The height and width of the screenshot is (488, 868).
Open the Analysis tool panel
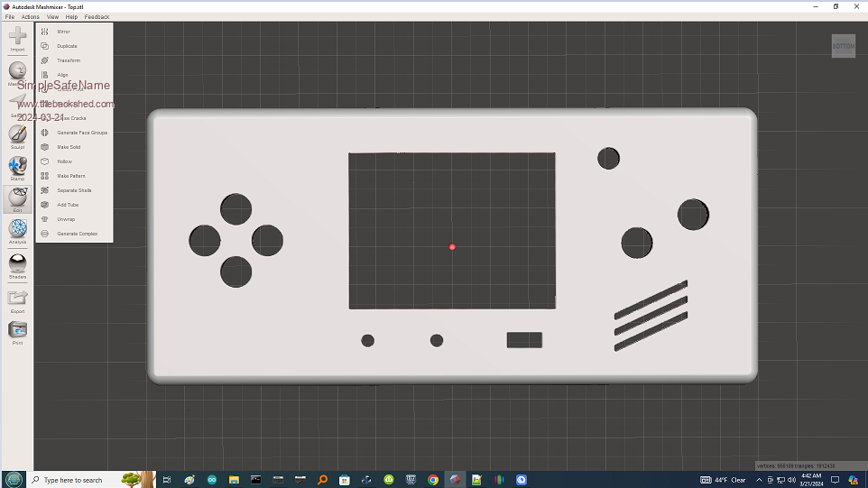coord(17,231)
